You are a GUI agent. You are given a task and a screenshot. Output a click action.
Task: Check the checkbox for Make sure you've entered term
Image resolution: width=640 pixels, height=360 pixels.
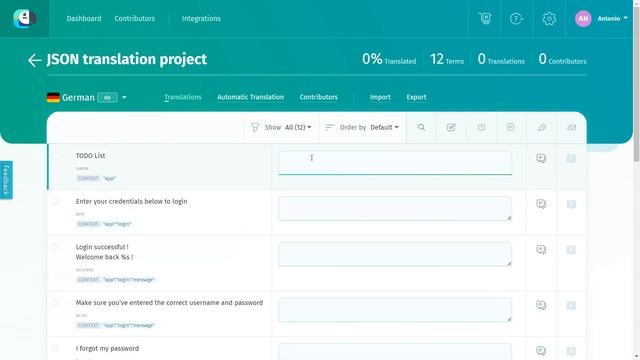[x=55, y=303]
